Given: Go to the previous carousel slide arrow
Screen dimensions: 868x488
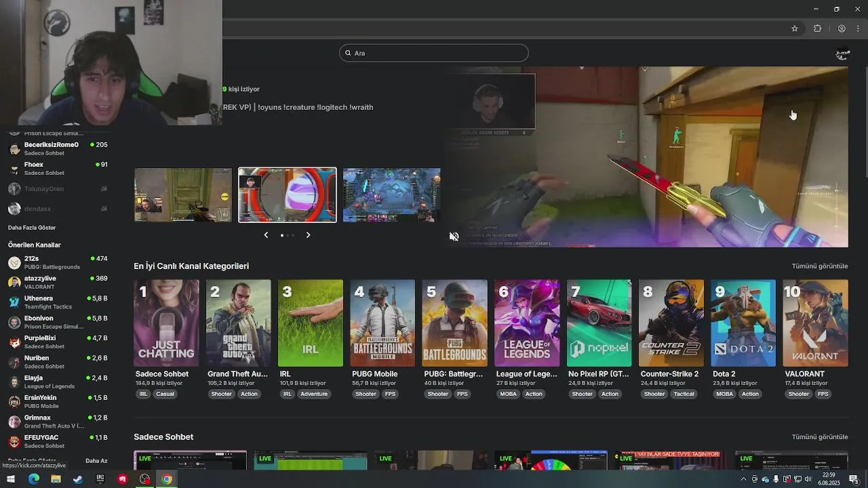Looking at the screenshot, I should point(266,235).
